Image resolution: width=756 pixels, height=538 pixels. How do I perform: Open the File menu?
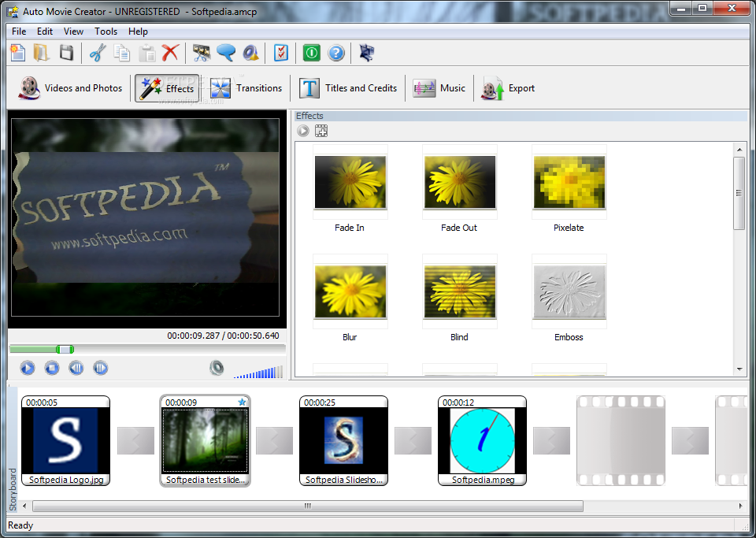tap(19, 32)
